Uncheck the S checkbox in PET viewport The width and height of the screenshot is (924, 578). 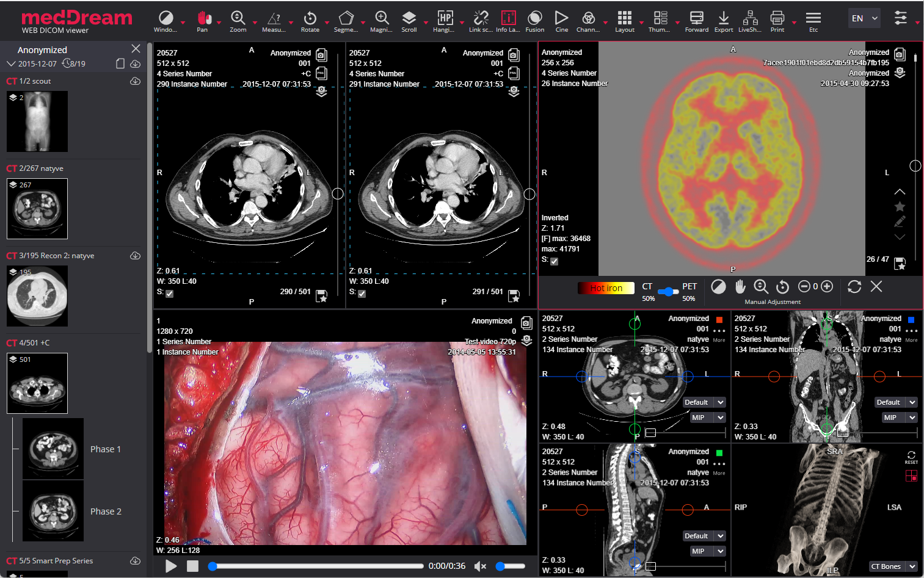(555, 261)
